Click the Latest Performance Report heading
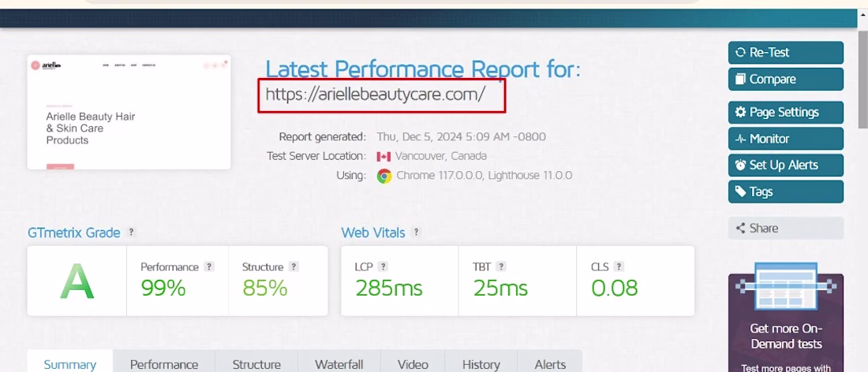868x372 pixels. tap(423, 69)
